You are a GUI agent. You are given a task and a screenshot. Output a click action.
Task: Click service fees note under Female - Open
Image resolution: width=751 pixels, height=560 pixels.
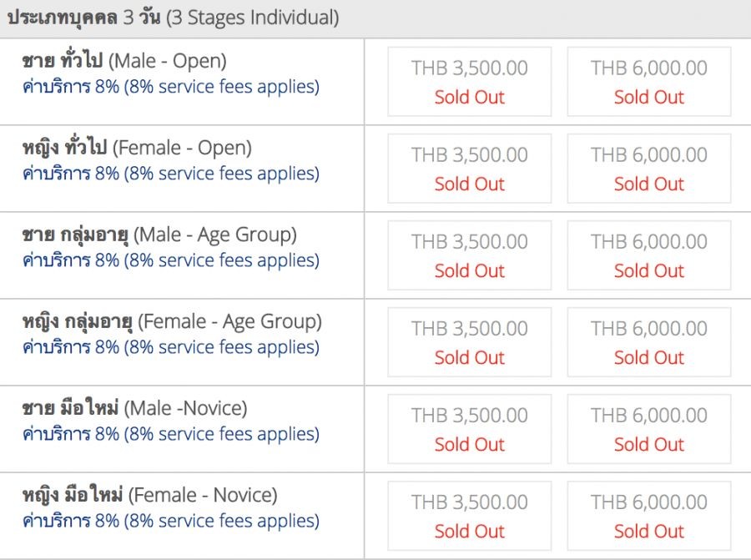[x=171, y=174]
